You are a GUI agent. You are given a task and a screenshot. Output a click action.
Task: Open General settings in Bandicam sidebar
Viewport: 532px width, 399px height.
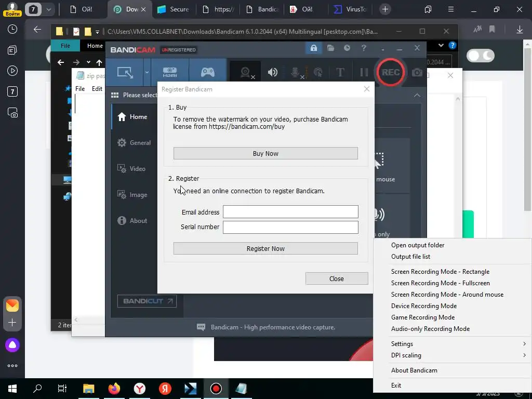(x=134, y=143)
